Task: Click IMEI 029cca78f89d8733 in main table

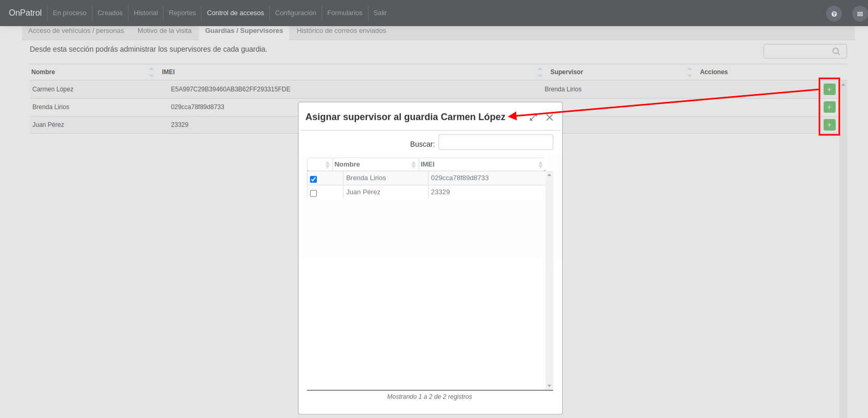Action: (x=197, y=107)
